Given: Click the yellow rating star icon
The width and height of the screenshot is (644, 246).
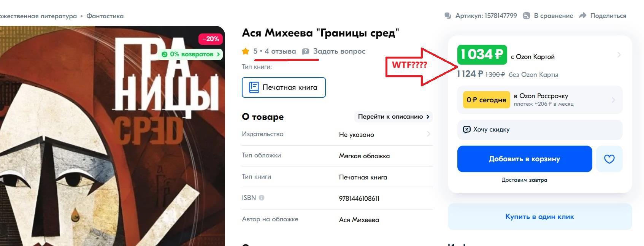Looking at the screenshot, I should pyautogui.click(x=246, y=51).
